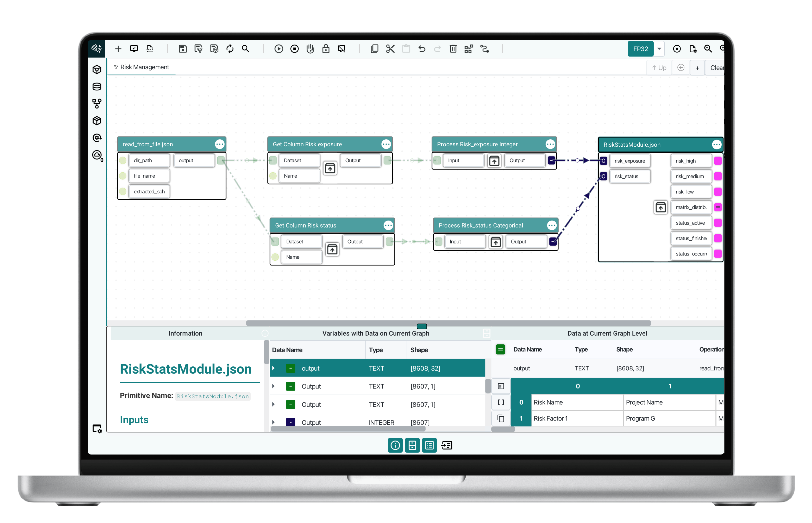812x523 pixels.
Task: Expand the output row in Variables panel
Action: pos(274,368)
